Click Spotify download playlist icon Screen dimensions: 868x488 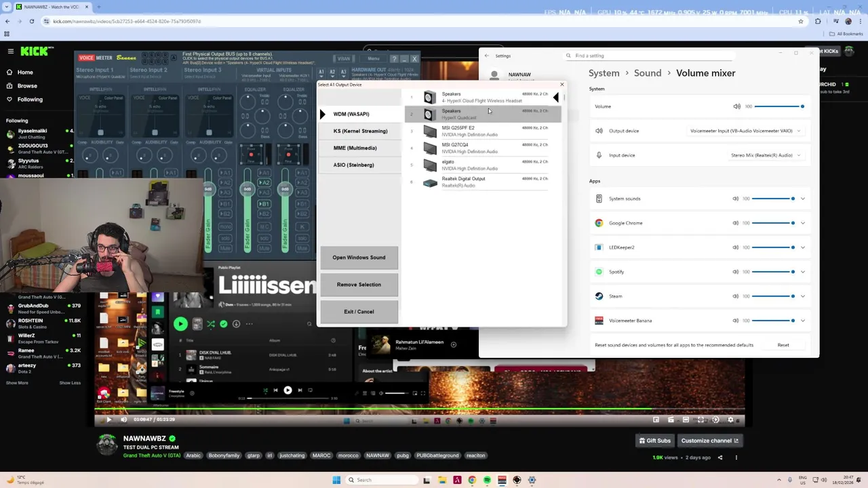pos(236,324)
